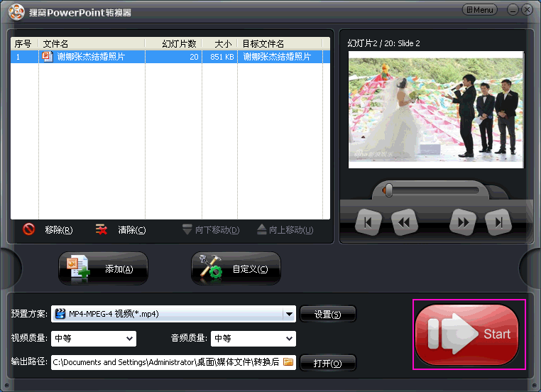Click the application logo in title bar
The image size is (541, 392).
click(x=16, y=12)
